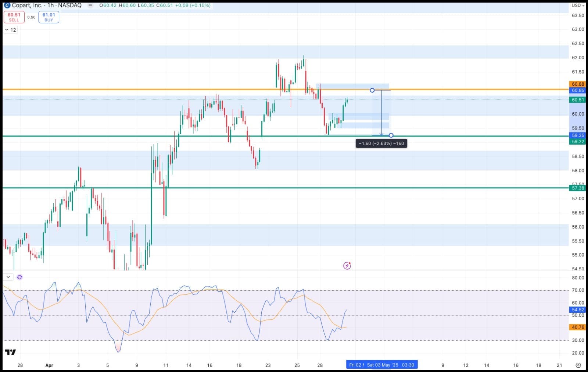The width and height of the screenshot is (588, 372).
Task: Click the 18 date on time axis
Action: point(239,365)
